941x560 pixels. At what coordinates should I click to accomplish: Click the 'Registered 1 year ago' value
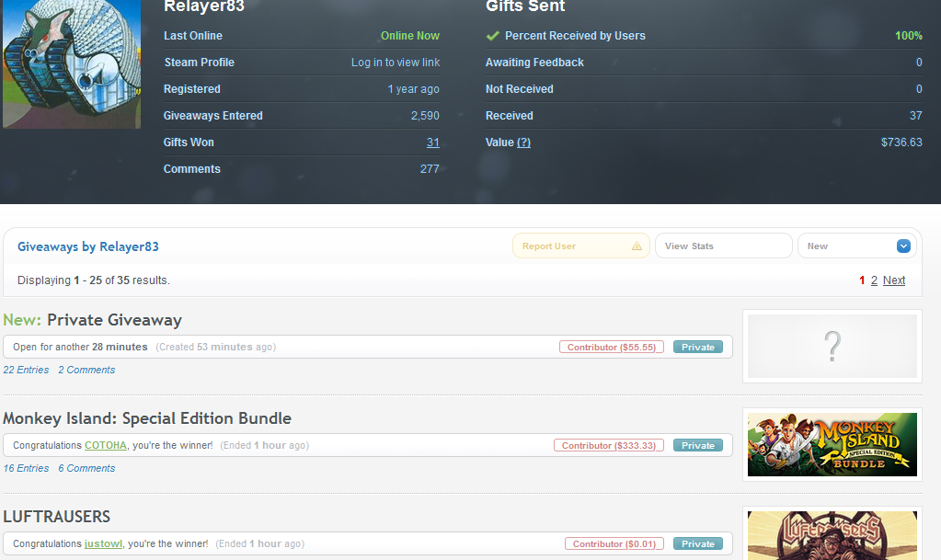[414, 89]
